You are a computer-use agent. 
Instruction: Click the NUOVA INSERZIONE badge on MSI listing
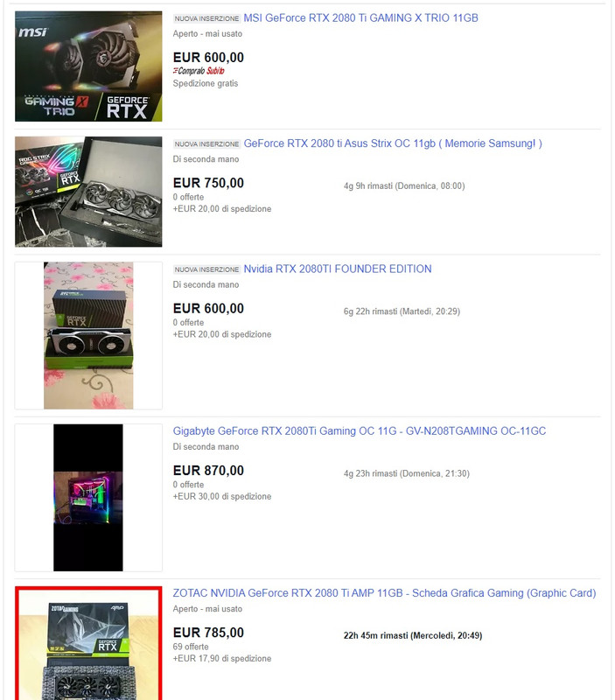(206, 18)
